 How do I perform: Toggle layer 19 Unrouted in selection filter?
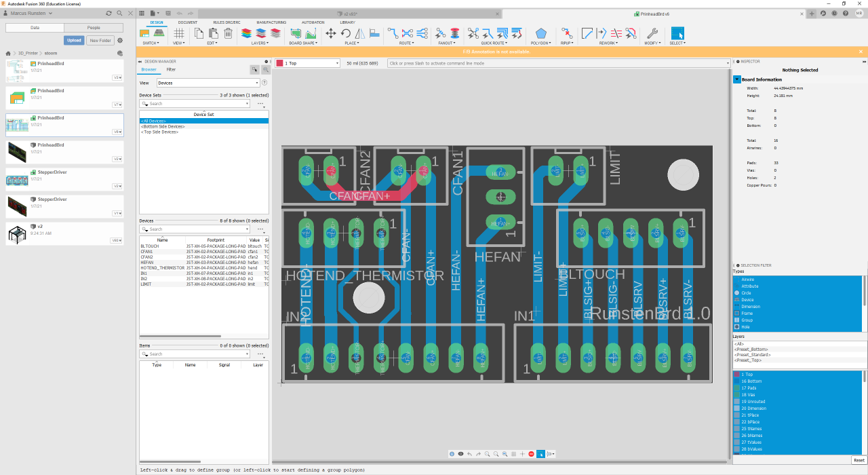(797, 401)
